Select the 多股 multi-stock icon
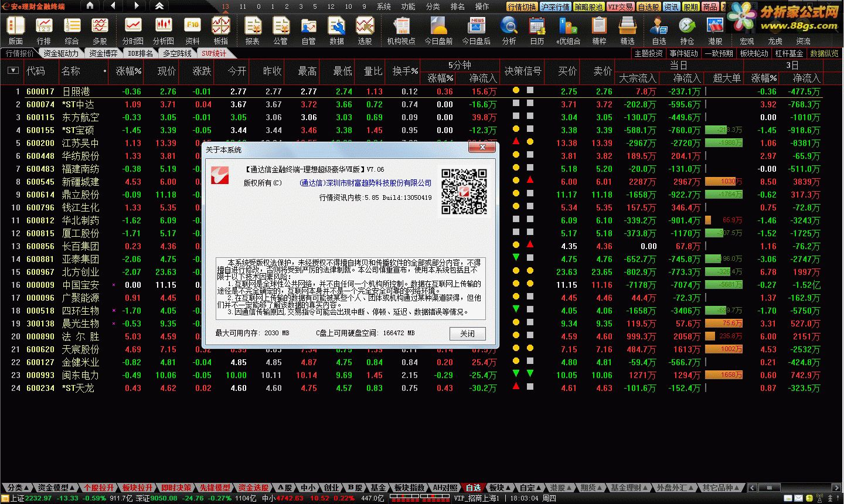Image resolution: width=844 pixels, height=504 pixels. [x=100, y=30]
